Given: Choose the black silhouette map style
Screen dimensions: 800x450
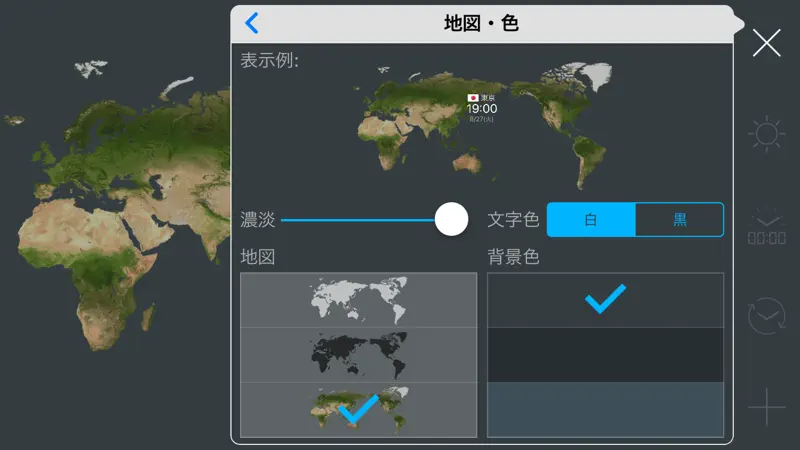Looking at the screenshot, I should [359, 355].
